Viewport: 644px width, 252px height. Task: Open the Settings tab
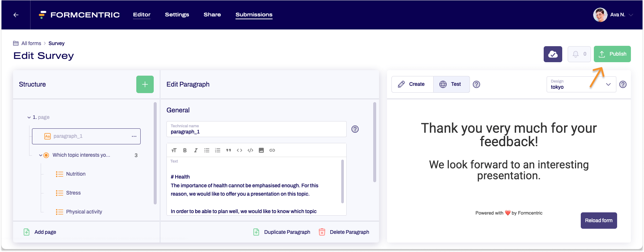[177, 15]
